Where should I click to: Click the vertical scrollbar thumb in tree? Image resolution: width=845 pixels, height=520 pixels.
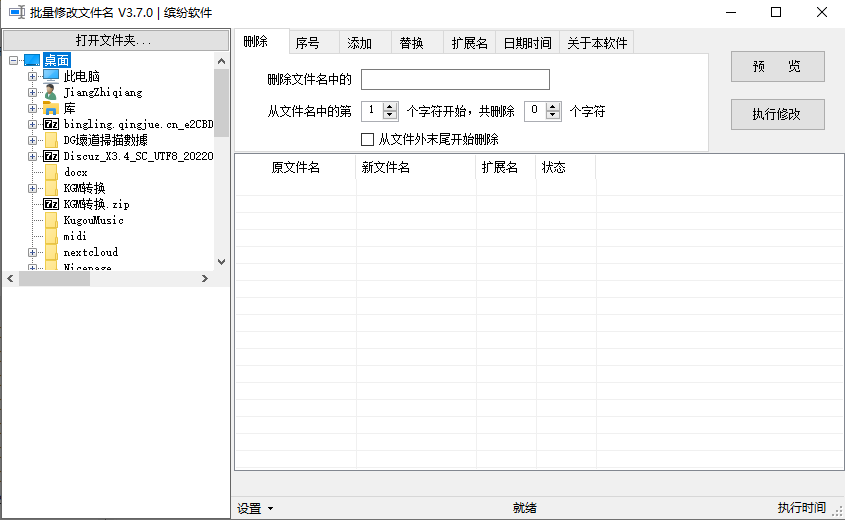[221, 102]
